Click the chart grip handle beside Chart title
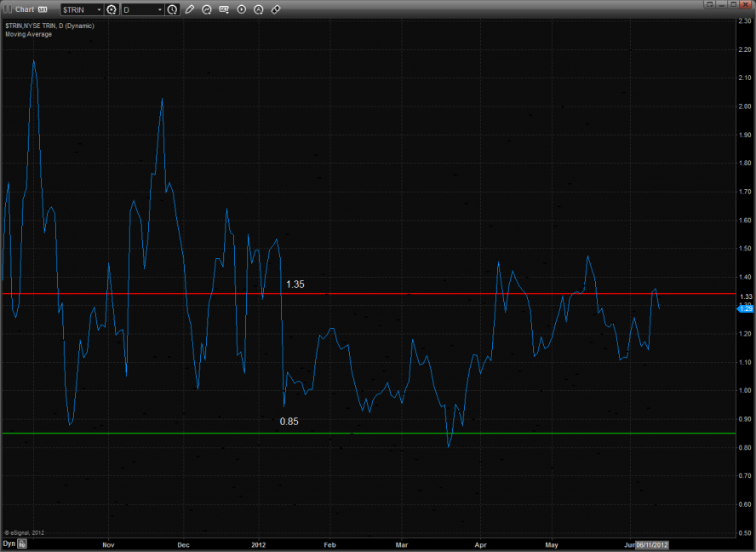The width and height of the screenshot is (756, 552). (x=7, y=9)
